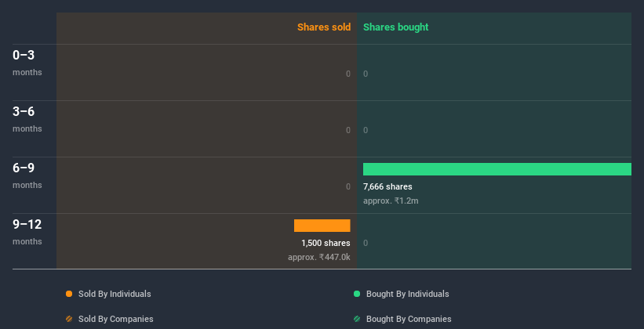
Task: Click the 0 sold value in 3–6 months row
Action: (x=348, y=131)
